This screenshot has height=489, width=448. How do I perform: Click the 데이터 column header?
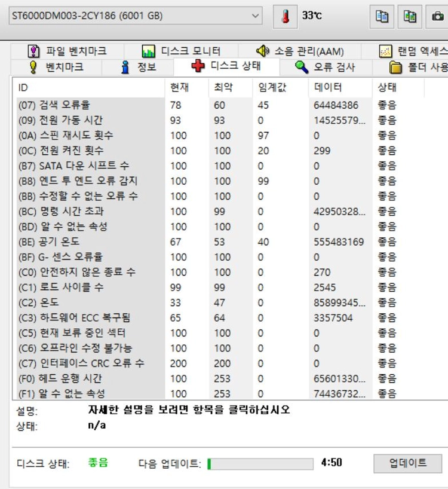(340, 88)
